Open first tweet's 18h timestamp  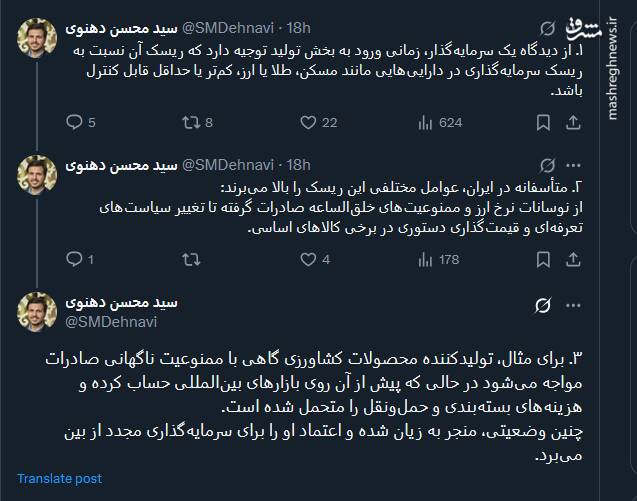click(298, 27)
